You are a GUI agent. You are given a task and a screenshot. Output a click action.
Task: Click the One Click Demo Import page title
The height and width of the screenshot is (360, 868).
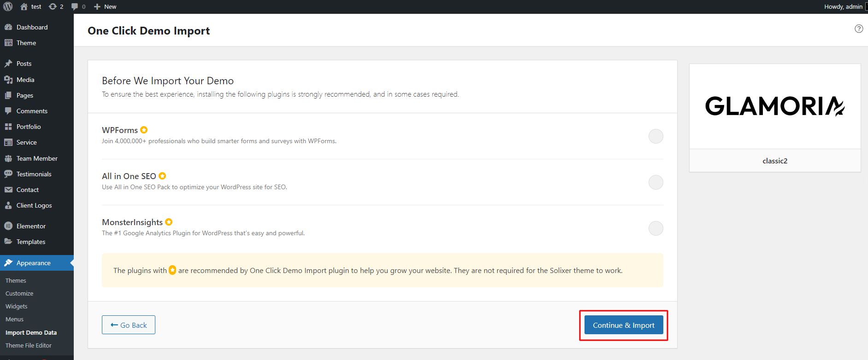(x=148, y=31)
